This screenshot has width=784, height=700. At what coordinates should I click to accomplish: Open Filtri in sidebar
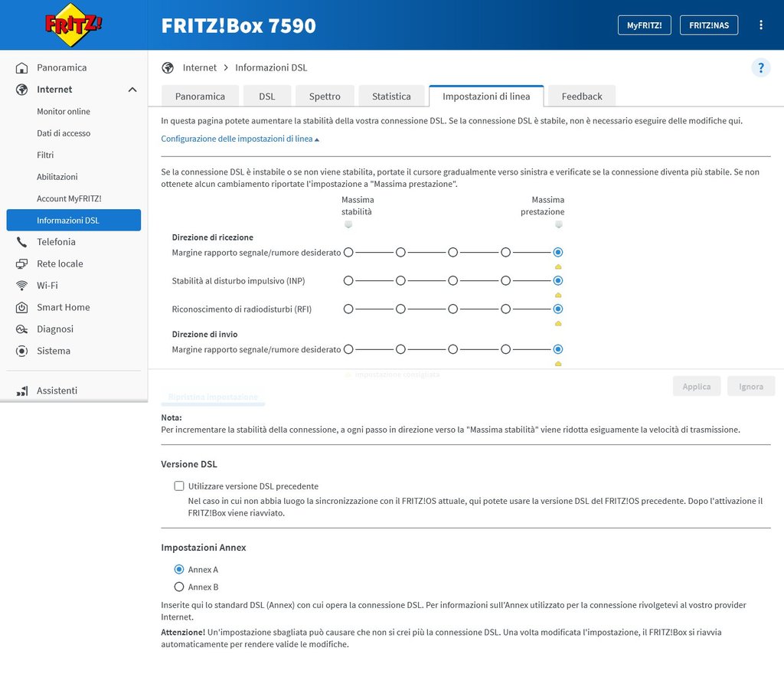coord(45,155)
